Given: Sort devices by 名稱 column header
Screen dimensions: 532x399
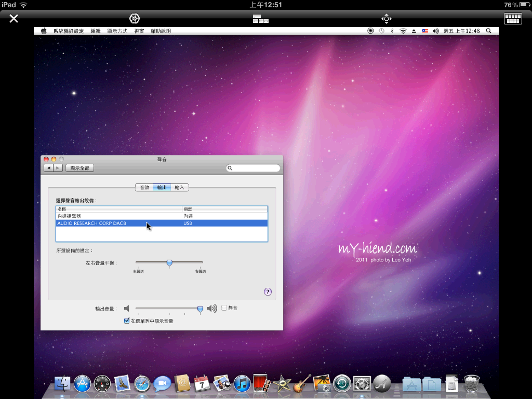Looking at the screenshot, I should 119,209.
